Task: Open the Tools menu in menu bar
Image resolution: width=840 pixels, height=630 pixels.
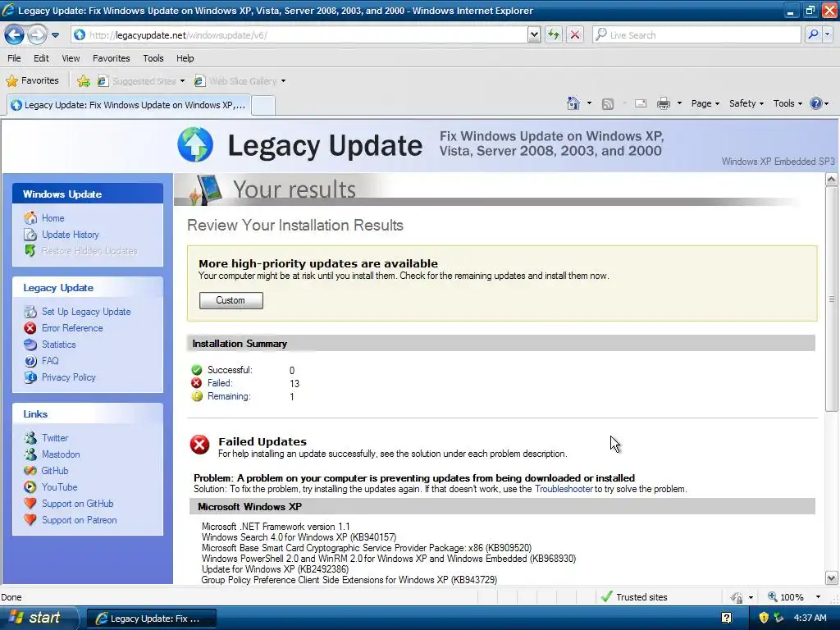Action: click(153, 58)
